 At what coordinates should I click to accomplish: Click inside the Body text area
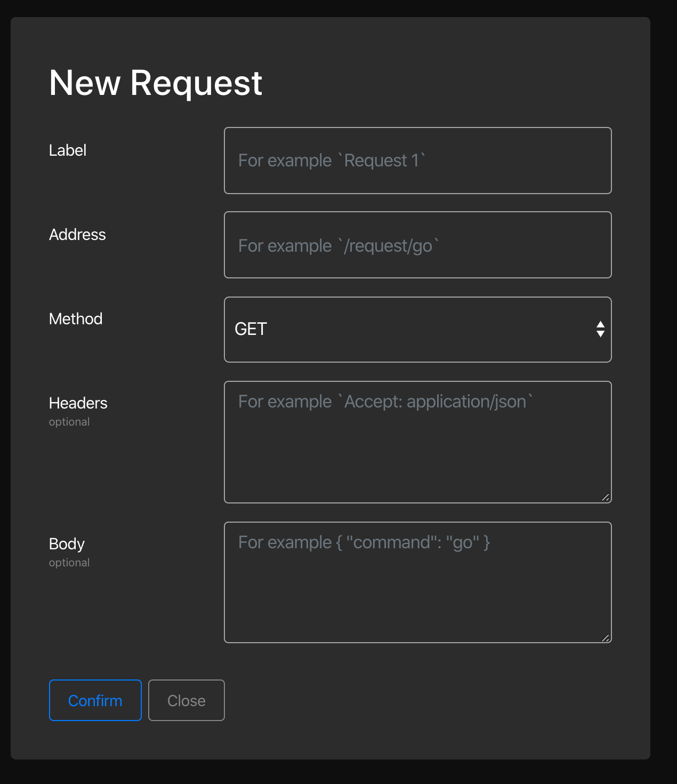click(417, 587)
